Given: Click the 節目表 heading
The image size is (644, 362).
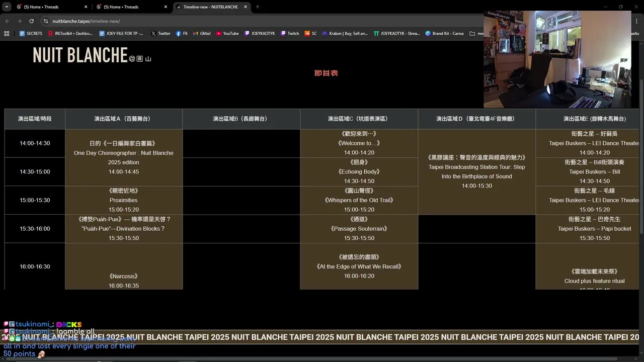Looking at the screenshot, I should pyautogui.click(x=326, y=73).
